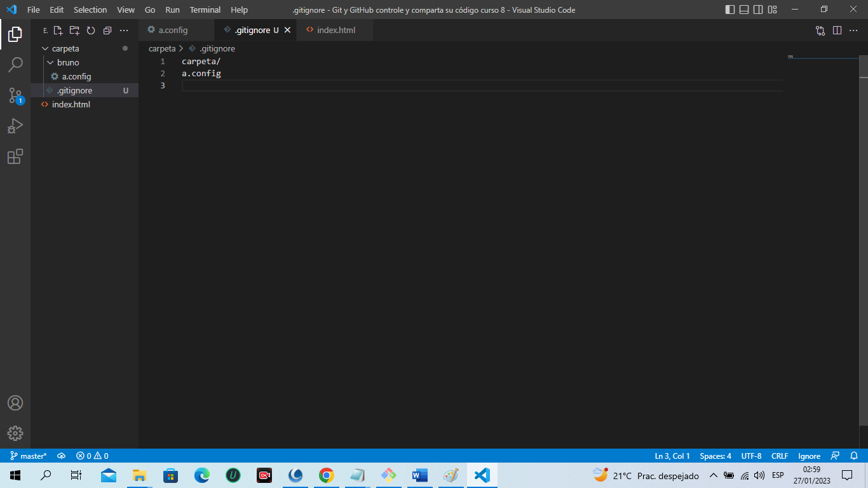Open the Edit menu
Screen dimensions: 868x488
pos(57,10)
